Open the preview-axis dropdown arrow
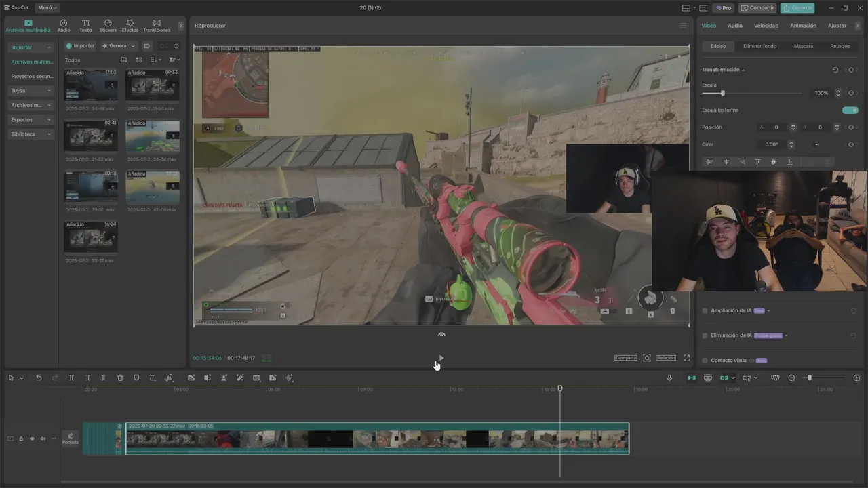This screenshot has height=488, width=868. point(755,378)
